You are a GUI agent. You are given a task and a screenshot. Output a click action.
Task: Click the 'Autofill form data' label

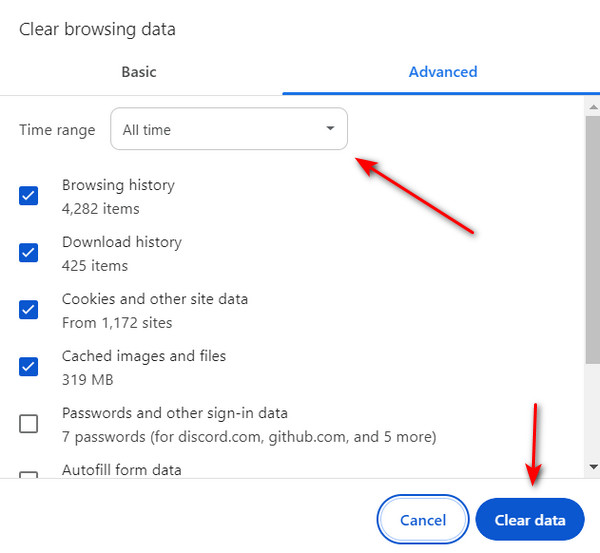(122, 470)
